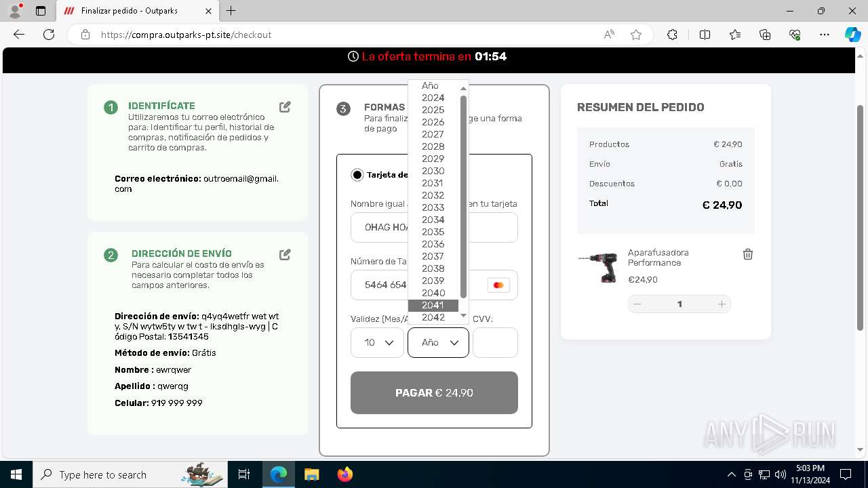Select year 2024 from list

433,98
